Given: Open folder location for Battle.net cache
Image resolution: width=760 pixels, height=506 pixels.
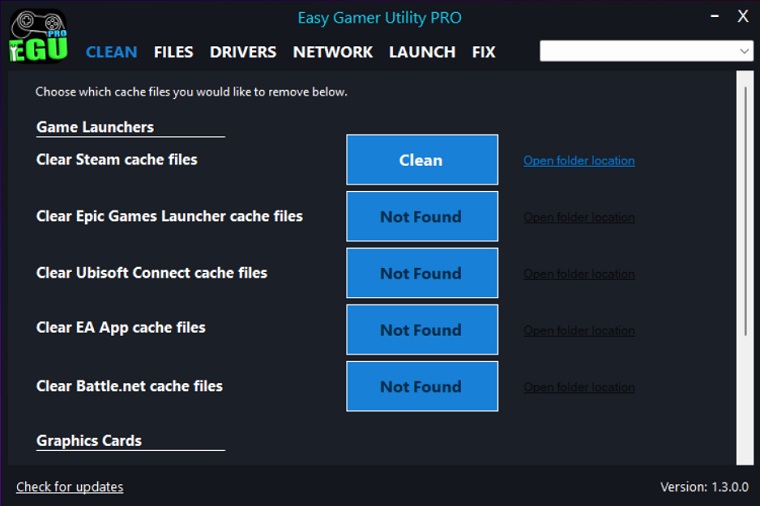Looking at the screenshot, I should tap(579, 387).
